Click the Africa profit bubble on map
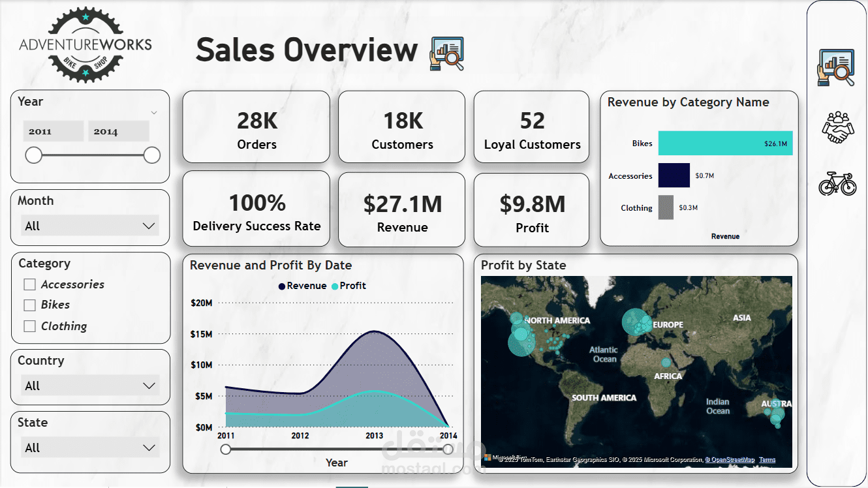The width and height of the screenshot is (868, 488). point(666,363)
